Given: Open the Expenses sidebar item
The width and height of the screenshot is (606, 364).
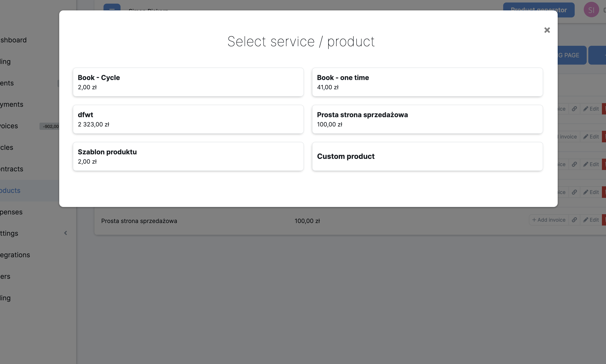Looking at the screenshot, I should 11,212.
